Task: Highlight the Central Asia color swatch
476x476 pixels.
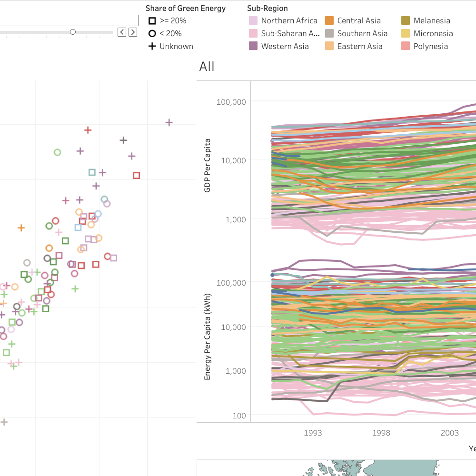Action: pos(329,20)
